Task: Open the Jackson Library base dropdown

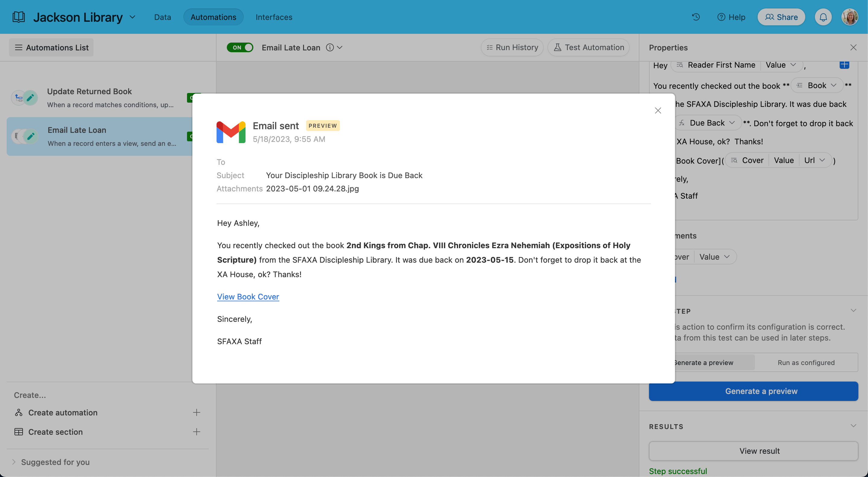Action: point(132,17)
